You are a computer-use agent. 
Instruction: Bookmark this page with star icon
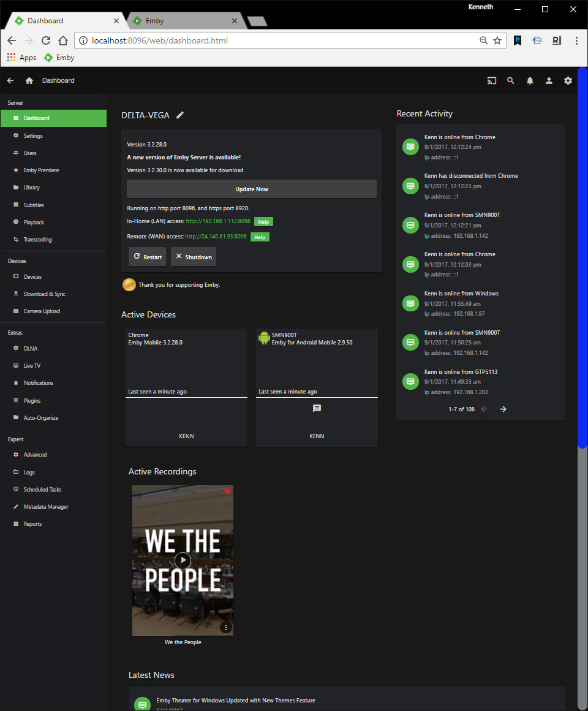click(x=497, y=40)
